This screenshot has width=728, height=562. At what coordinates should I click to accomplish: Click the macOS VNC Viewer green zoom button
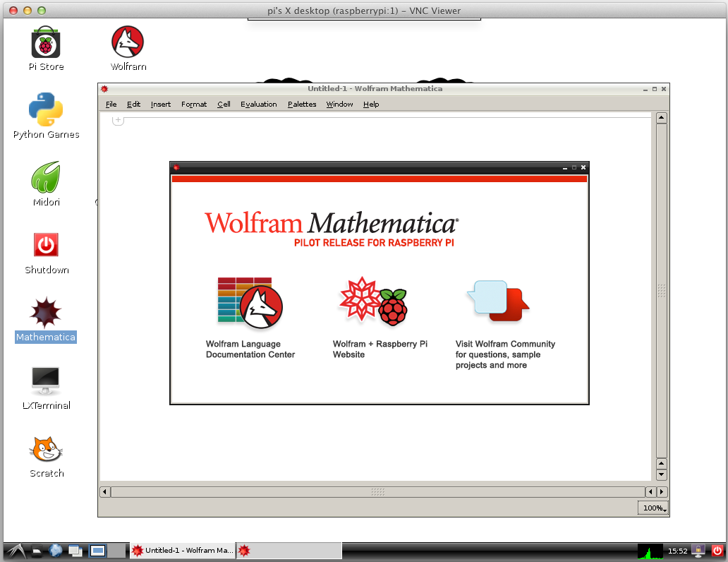tap(42, 11)
